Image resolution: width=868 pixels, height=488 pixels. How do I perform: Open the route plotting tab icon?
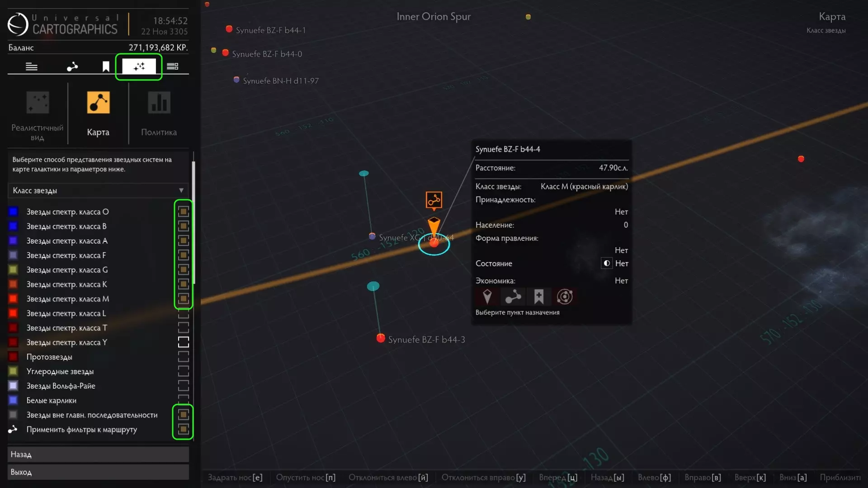click(x=72, y=67)
